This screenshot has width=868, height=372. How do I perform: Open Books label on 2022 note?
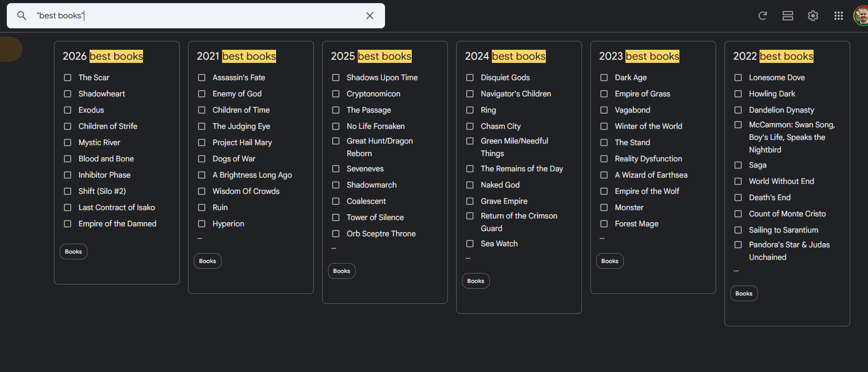pos(744,293)
